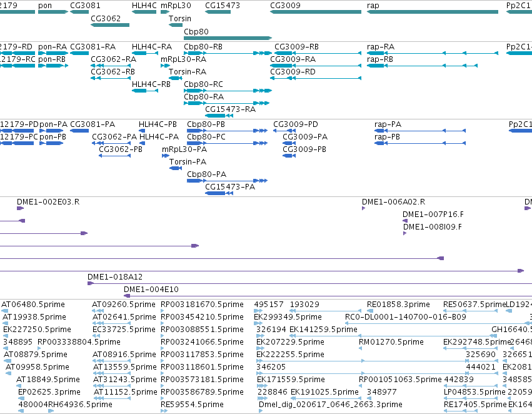The image size is (532, 414).
Task: Click protein CG3009-PD
Action: tap(296, 124)
